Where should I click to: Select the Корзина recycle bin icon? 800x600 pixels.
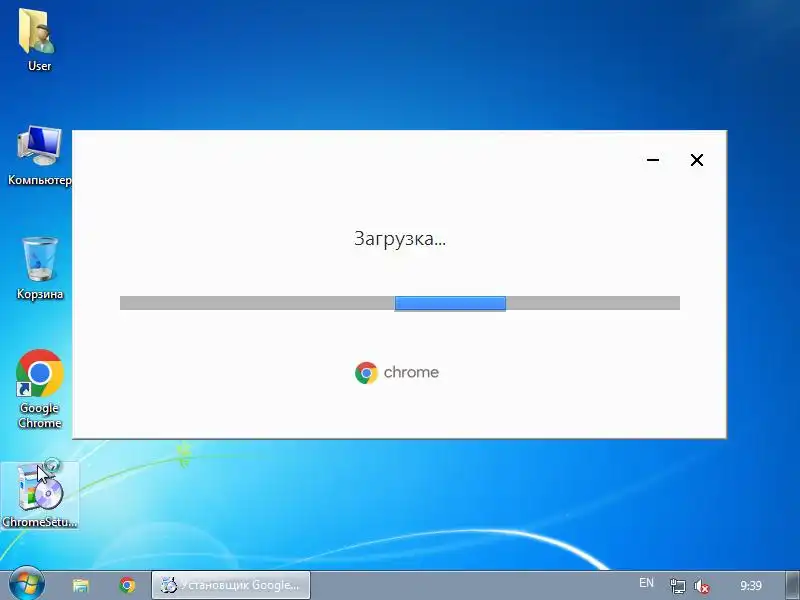click(x=39, y=268)
